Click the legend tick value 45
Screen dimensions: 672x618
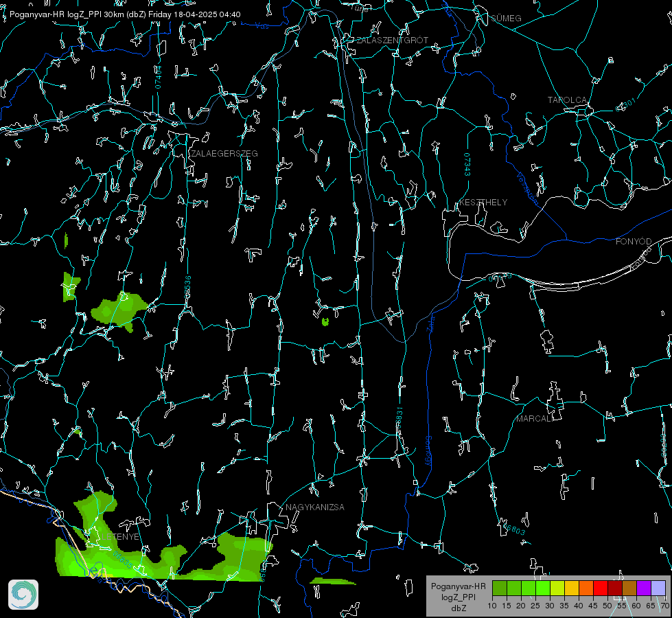pyautogui.click(x=592, y=606)
